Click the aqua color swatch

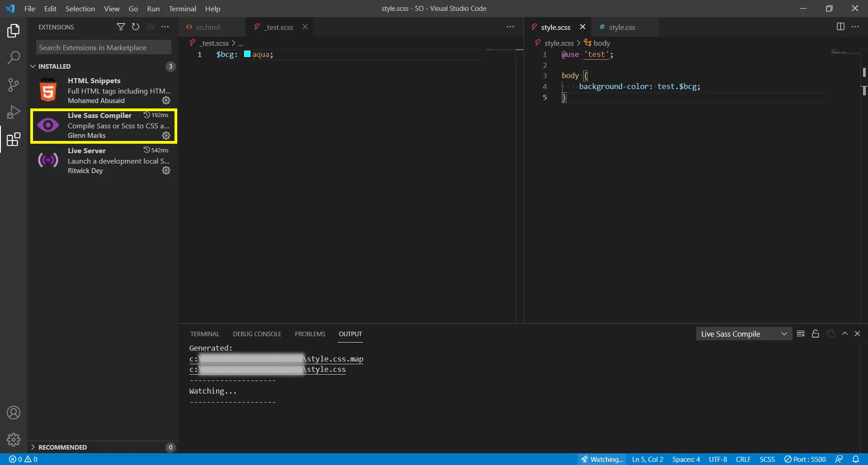click(247, 54)
